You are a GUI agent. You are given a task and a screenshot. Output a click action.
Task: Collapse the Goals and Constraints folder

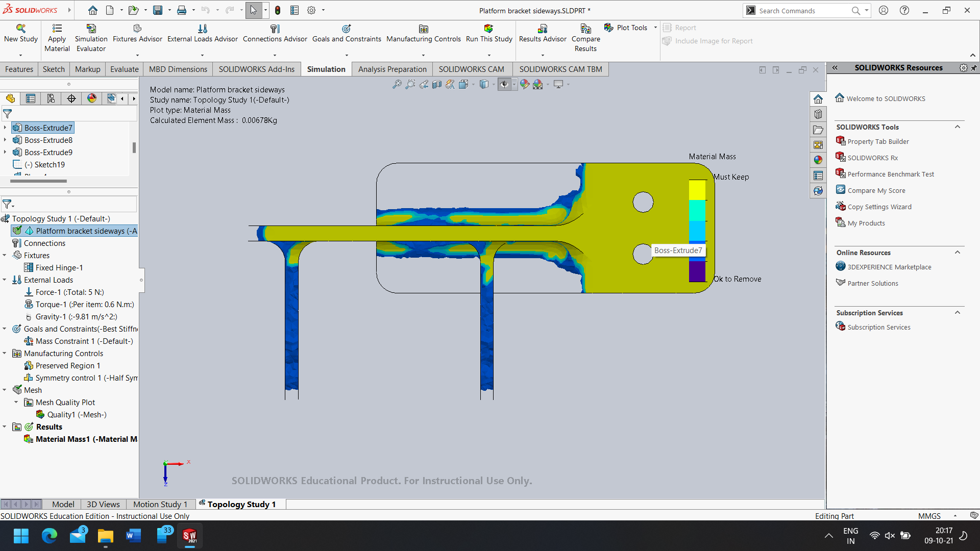point(5,329)
